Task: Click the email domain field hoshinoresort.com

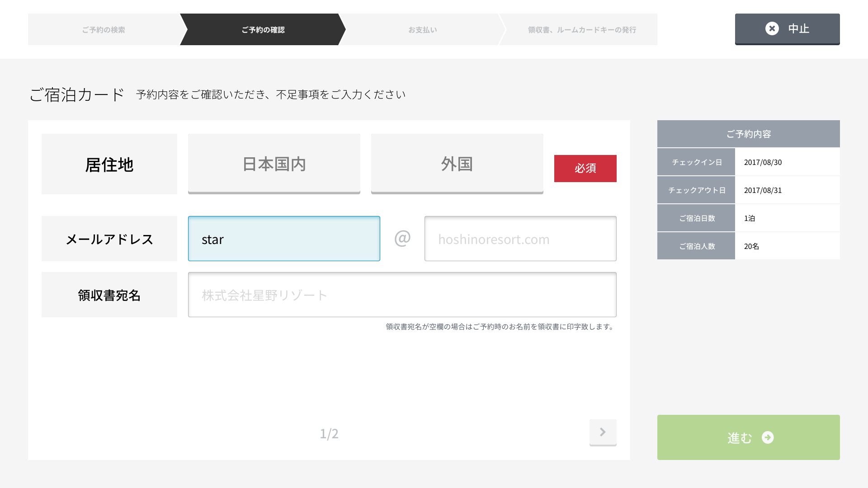Action: click(x=520, y=239)
